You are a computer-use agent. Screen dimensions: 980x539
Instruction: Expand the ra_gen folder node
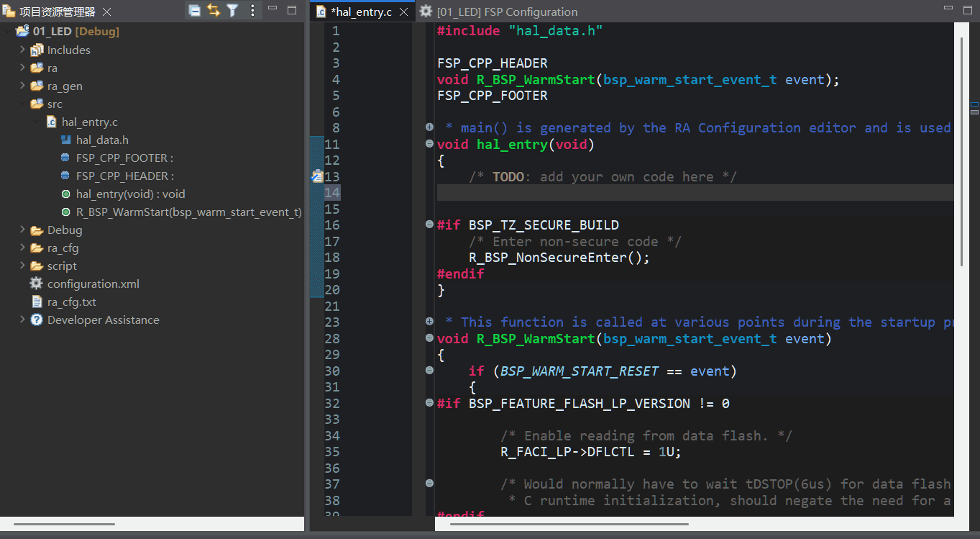(22, 86)
